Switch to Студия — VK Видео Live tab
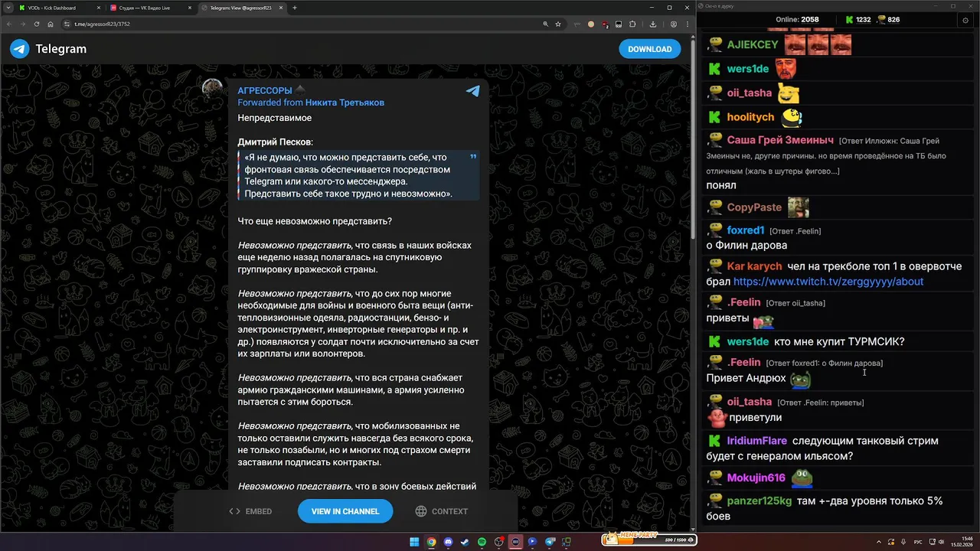 (151, 8)
